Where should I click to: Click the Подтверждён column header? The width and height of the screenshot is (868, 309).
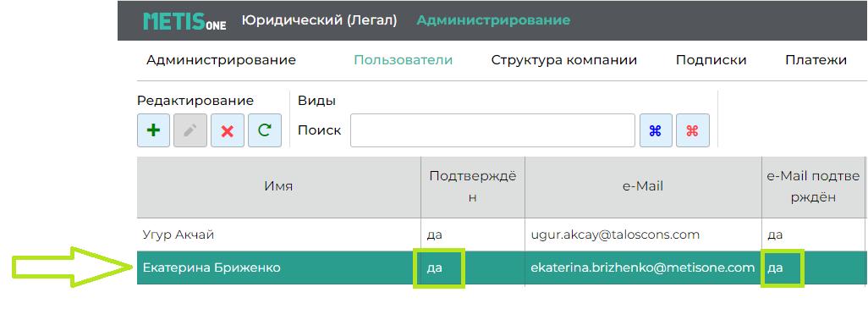(473, 187)
